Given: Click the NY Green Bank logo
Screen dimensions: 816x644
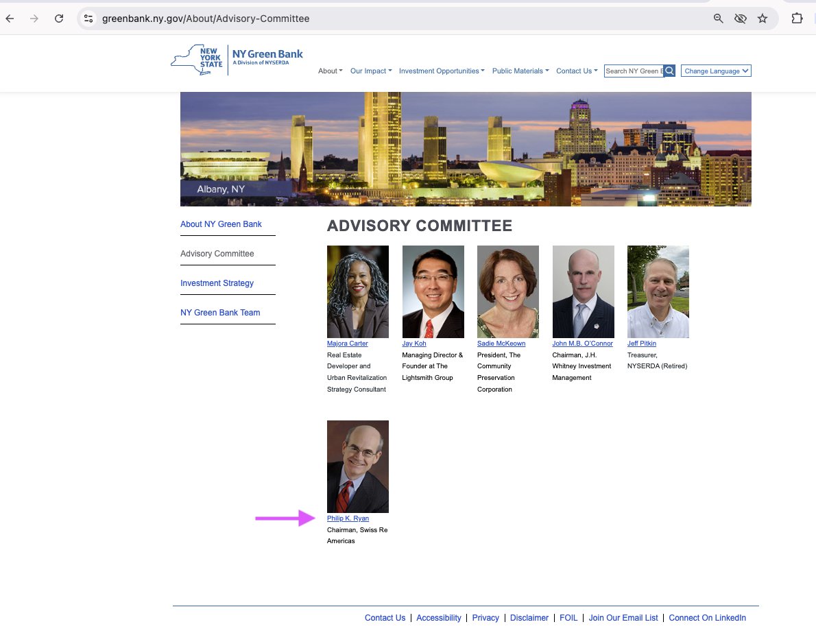Looking at the screenshot, I should point(237,60).
